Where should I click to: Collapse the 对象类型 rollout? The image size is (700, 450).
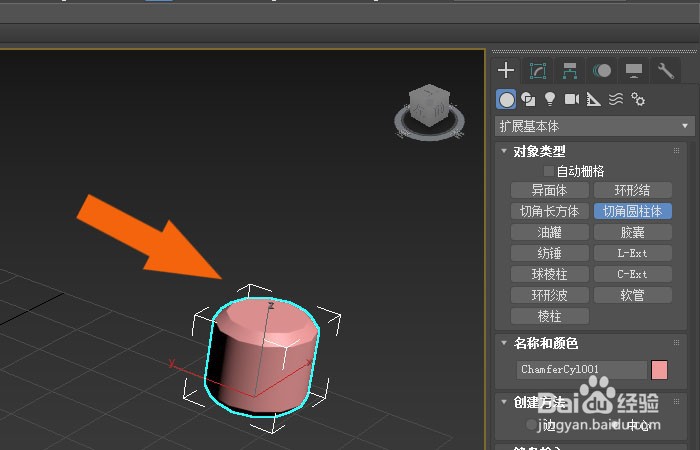pos(504,151)
